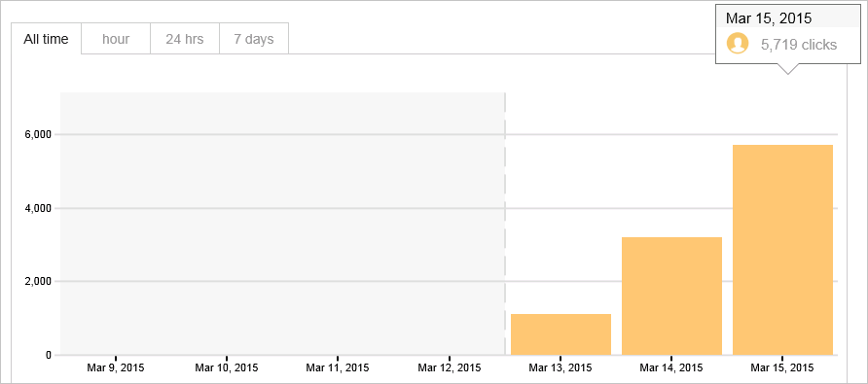Click the 4,000 y-axis label
The height and width of the screenshot is (384, 868).
pyautogui.click(x=38, y=208)
